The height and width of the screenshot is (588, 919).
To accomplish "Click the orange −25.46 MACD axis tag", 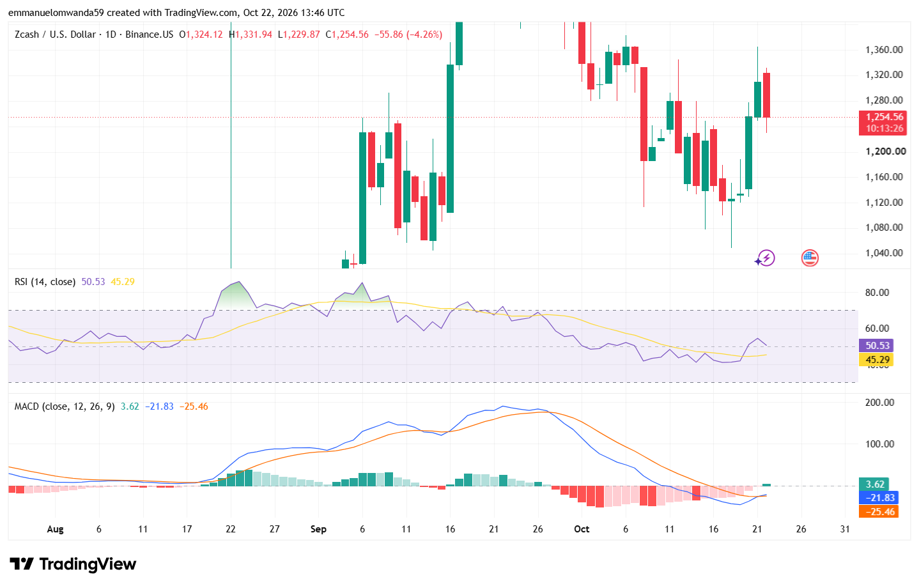I will (879, 512).
